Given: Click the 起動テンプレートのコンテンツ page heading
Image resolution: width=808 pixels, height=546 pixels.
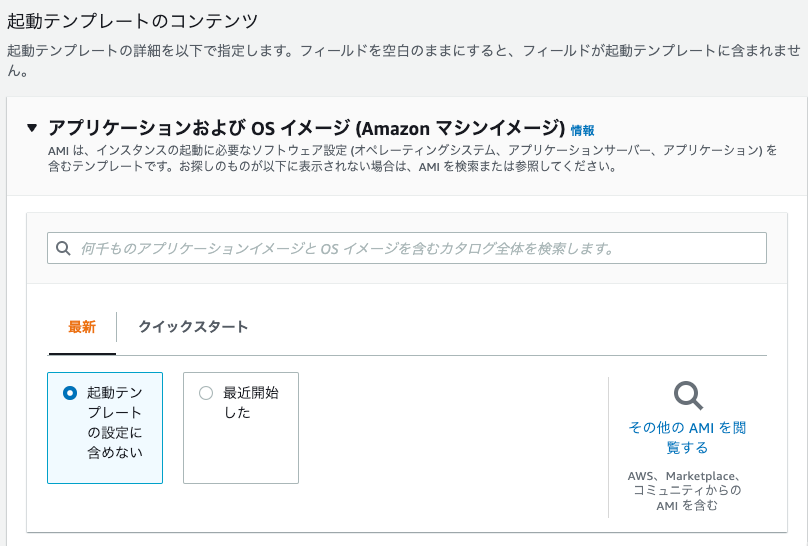Looking at the screenshot, I should tap(132, 21).
